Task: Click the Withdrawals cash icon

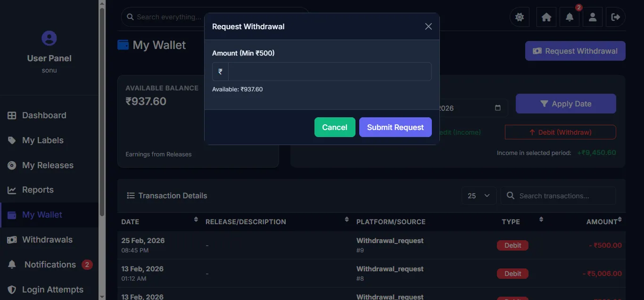Action: pyautogui.click(x=12, y=240)
